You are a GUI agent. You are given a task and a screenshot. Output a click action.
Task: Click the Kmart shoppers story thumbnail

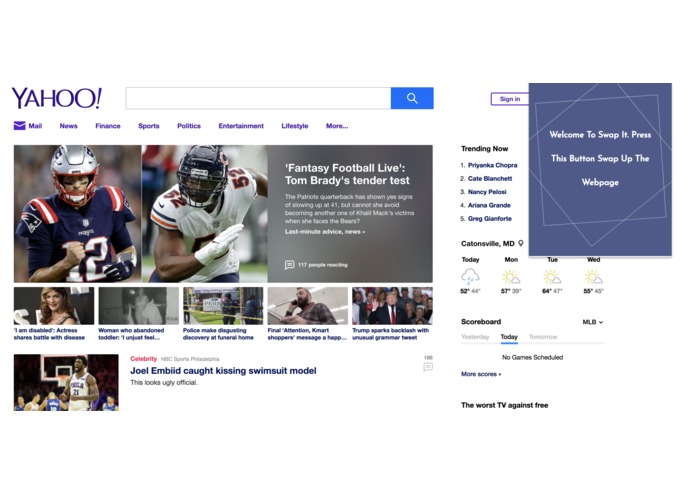308,306
